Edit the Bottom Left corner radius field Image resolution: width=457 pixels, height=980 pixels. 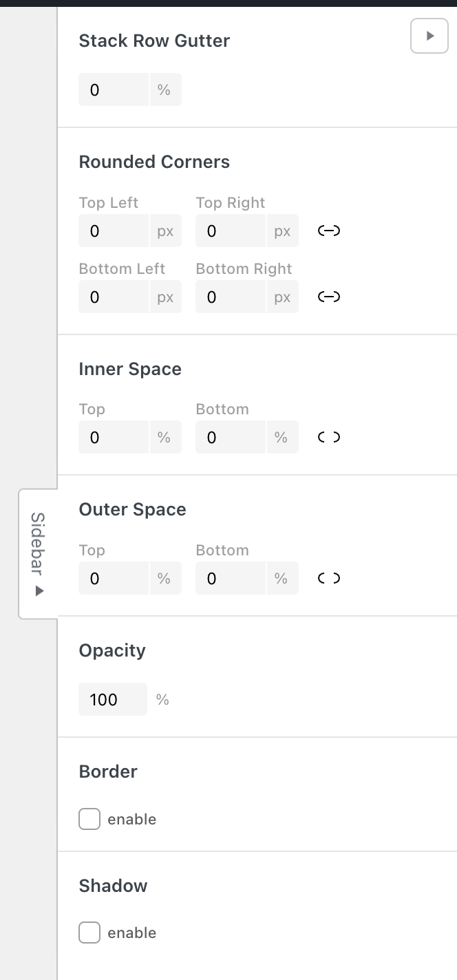[114, 297]
